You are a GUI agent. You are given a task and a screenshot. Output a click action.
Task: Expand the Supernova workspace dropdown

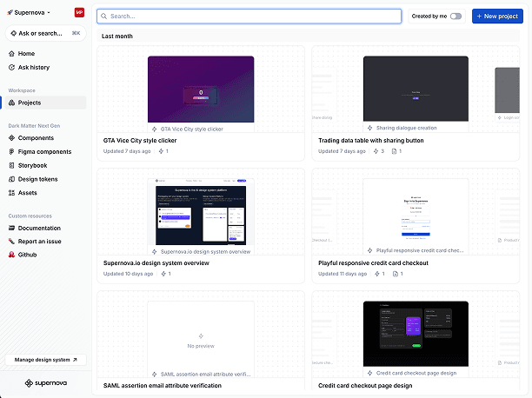tap(29, 13)
